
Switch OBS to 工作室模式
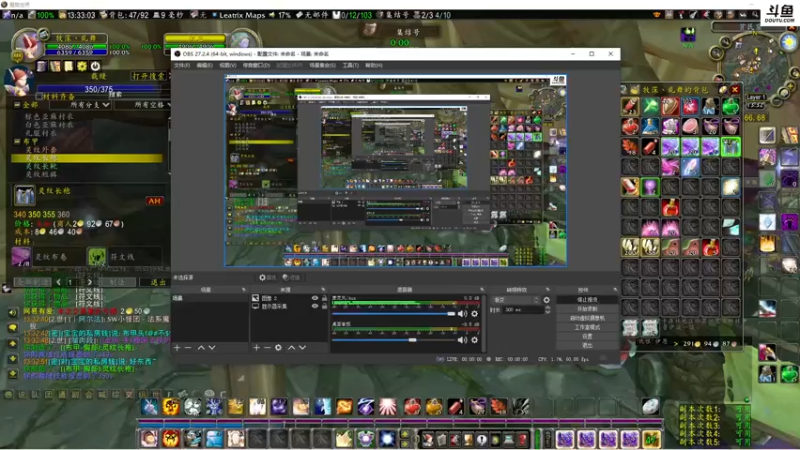click(587, 327)
